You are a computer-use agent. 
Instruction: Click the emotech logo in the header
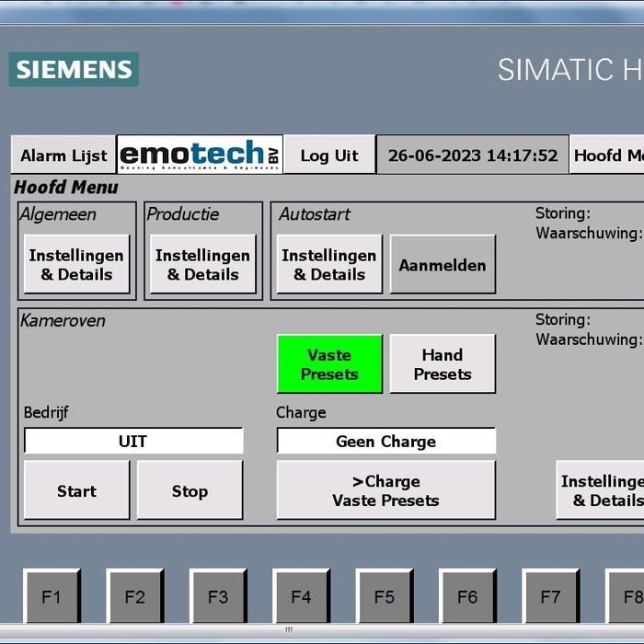201,155
